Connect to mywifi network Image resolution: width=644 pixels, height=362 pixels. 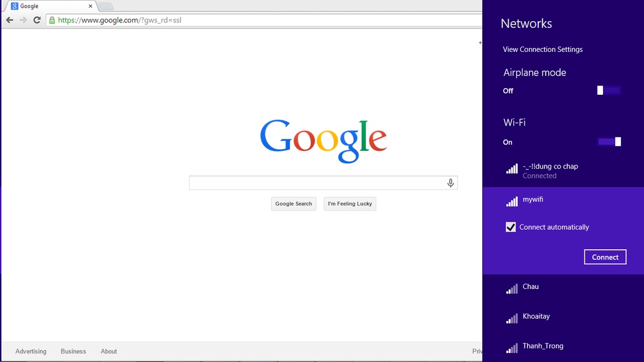pyautogui.click(x=605, y=257)
